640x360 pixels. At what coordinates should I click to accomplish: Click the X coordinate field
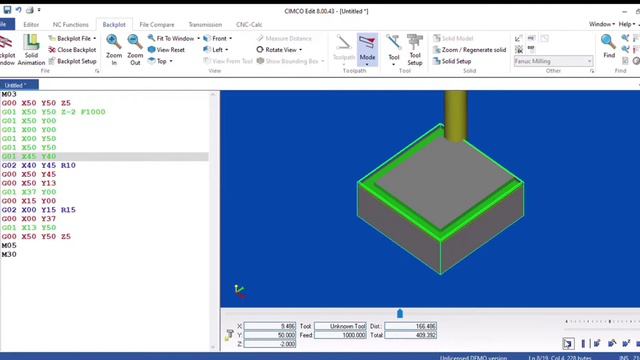click(x=270, y=326)
